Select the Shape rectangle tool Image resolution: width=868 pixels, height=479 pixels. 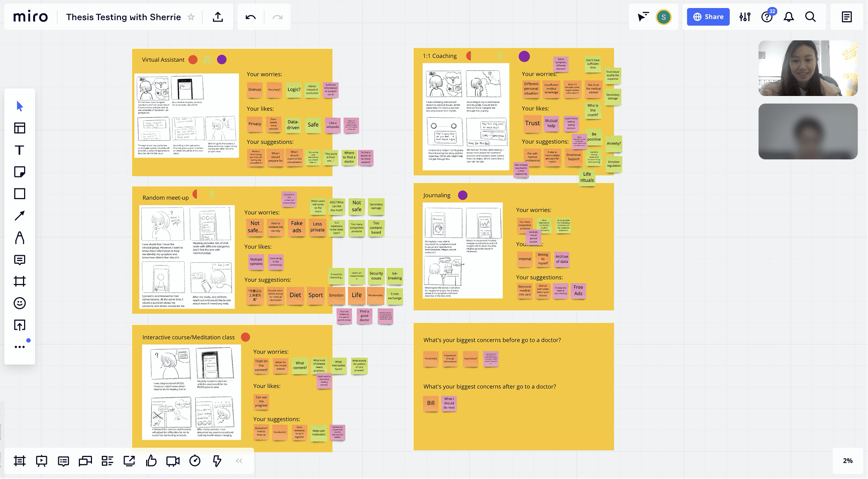click(x=20, y=194)
